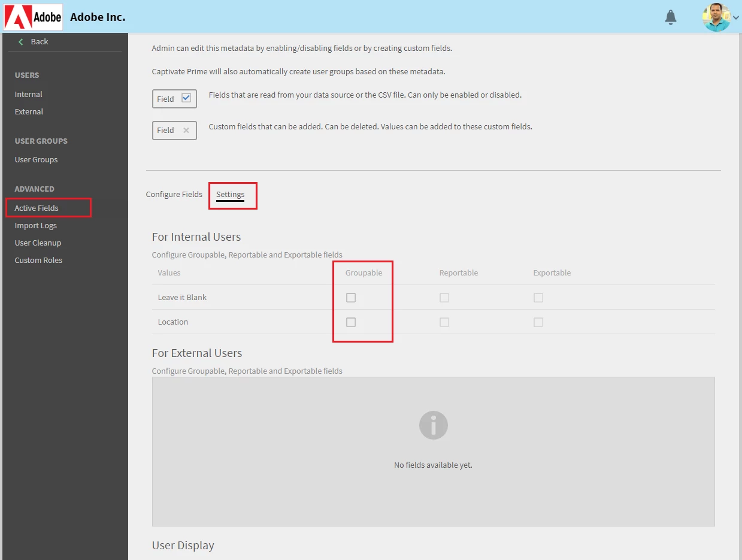Open Import Logs in sidebar

coord(36,225)
